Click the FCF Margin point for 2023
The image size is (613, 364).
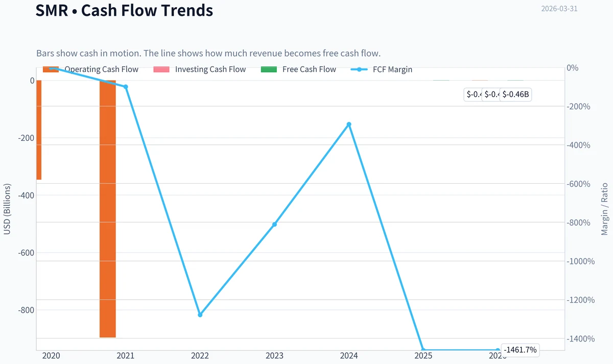pos(275,224)
